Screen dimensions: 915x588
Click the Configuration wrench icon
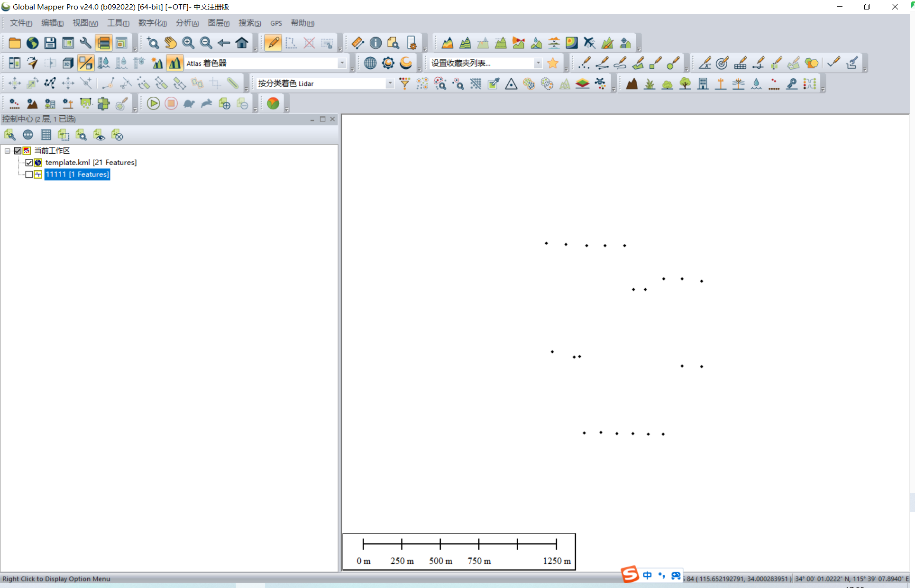(x=86, y=43)
